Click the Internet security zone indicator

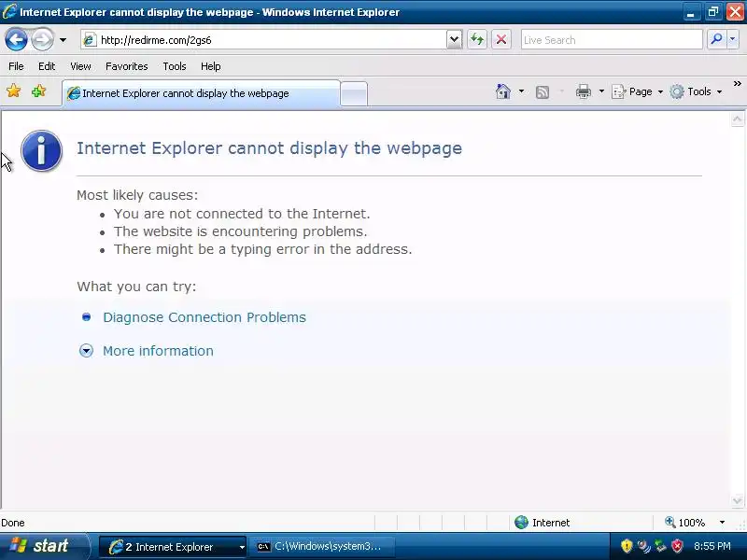543,523
